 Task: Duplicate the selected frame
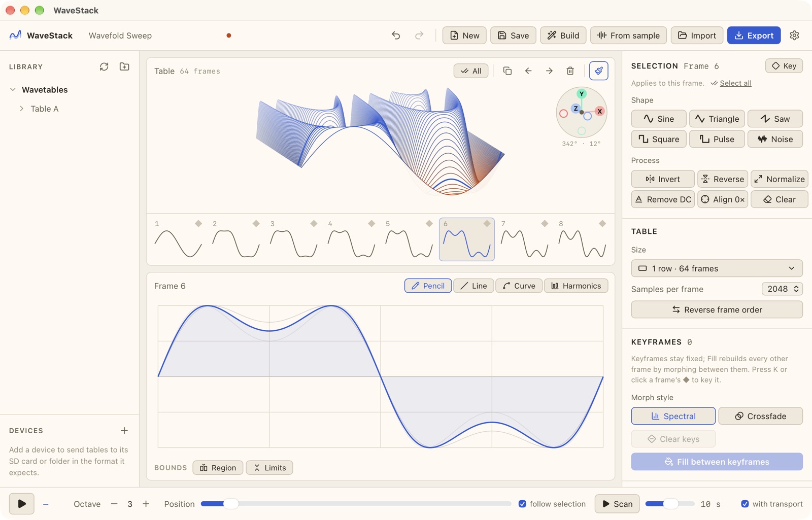pos(507,71)
